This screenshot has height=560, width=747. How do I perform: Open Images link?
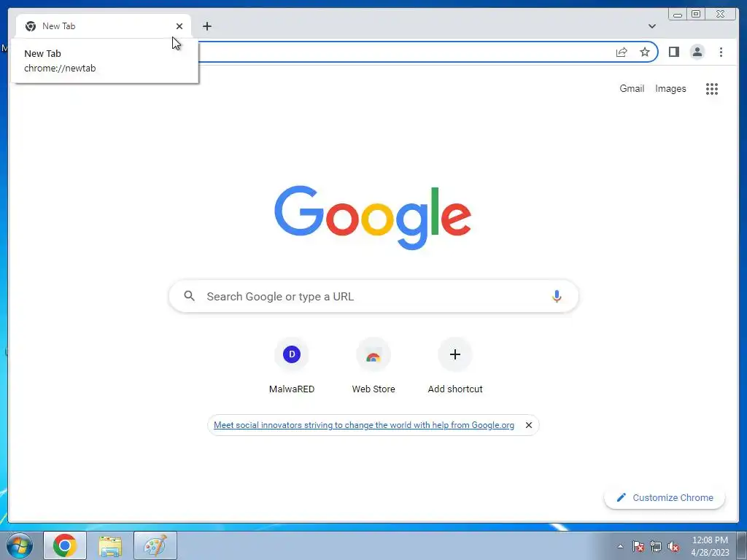point(670,88)
